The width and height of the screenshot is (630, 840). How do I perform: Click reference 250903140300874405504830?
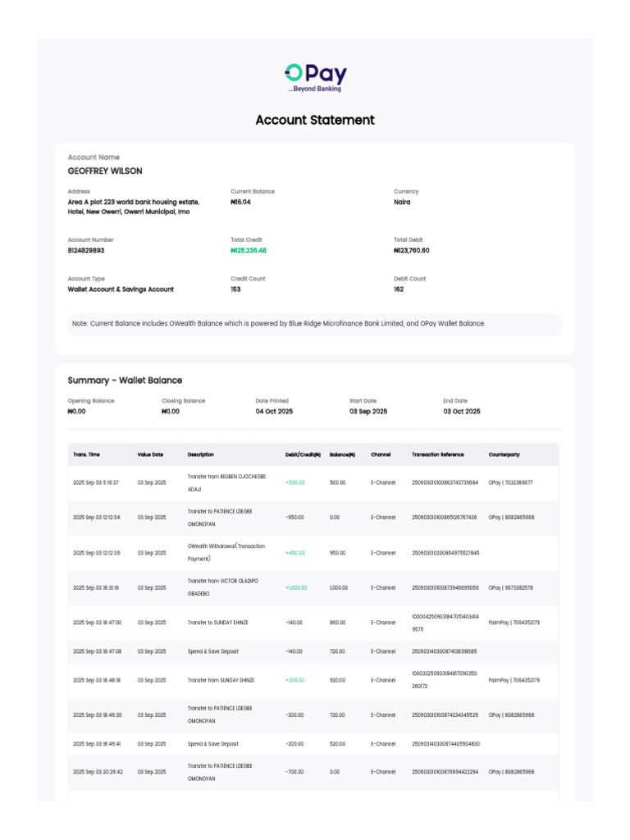click(x=445, y=744)
